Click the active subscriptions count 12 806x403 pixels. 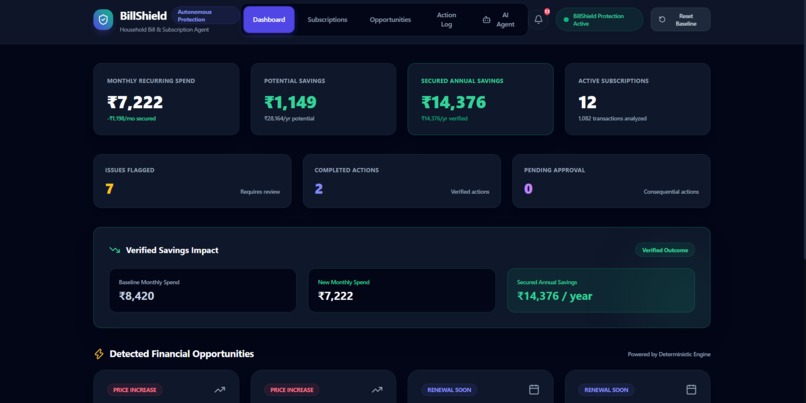pyautogui.click(x=588, y=102)
